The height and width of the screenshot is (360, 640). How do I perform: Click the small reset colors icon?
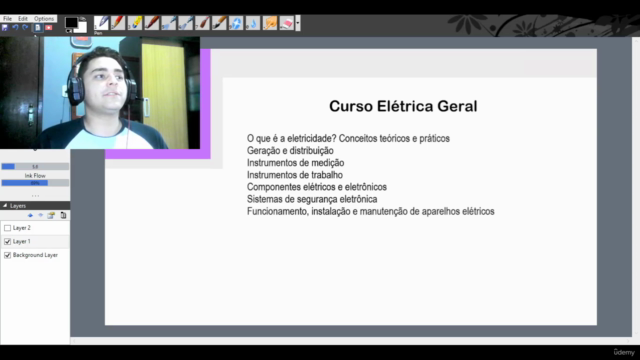pyautogui.click(x=69, y=31)
